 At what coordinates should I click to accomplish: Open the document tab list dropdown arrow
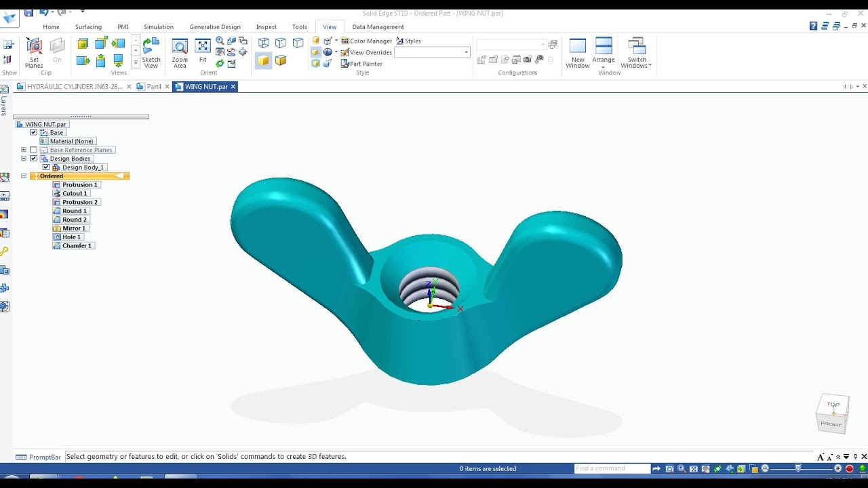point(858,87)
